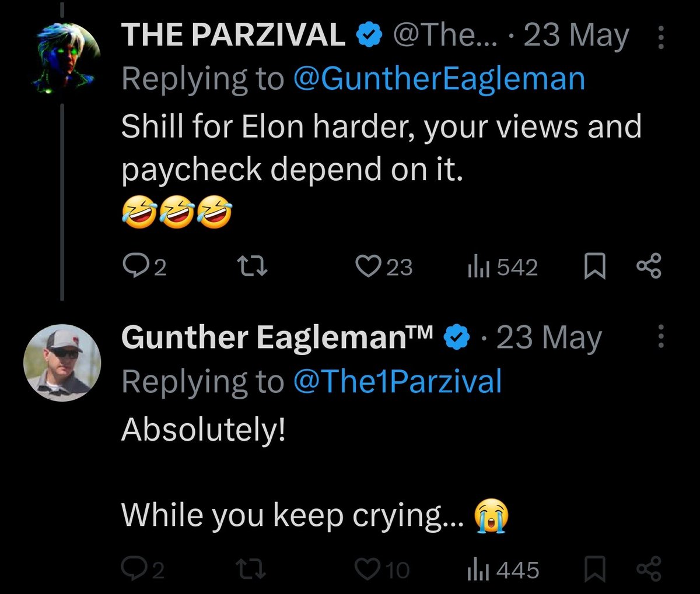Bookmark THE PARZIVAL's tweet
The image size is (700, 594).
(594, 267)
